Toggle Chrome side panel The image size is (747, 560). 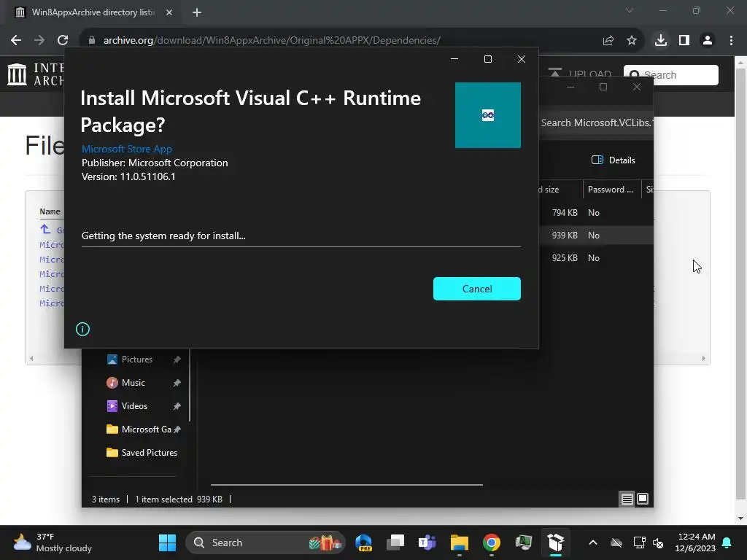pyautogui.click(x=684, y=41)
